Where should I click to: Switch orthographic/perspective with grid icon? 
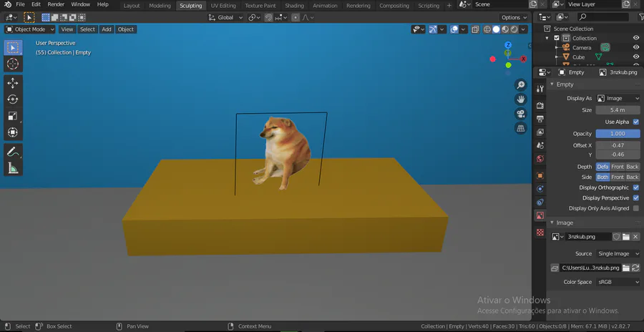point(521,128)
